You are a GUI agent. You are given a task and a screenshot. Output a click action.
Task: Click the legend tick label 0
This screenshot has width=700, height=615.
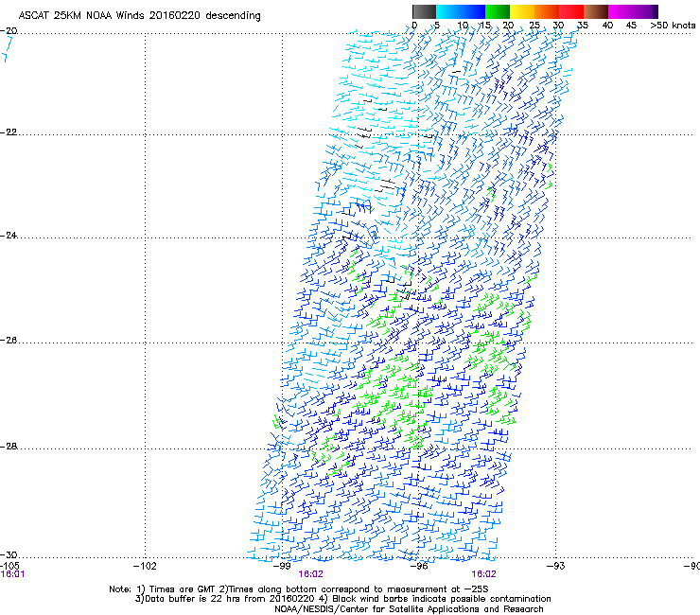414,25
